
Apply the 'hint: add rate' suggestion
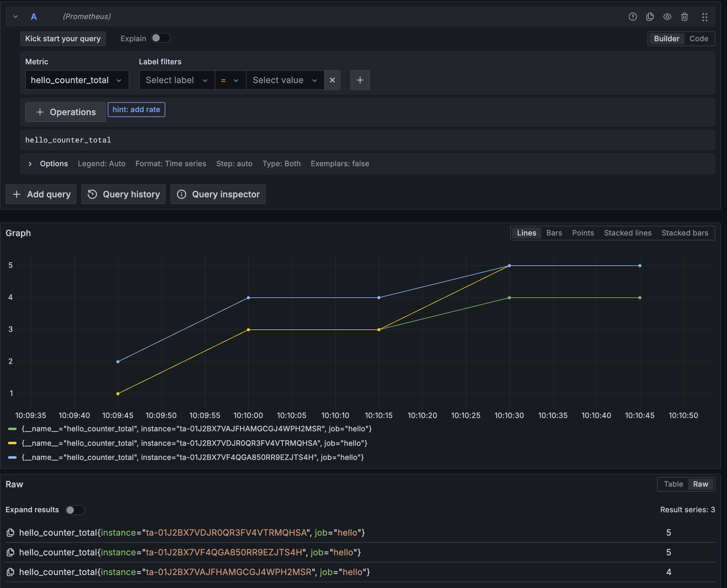pyautogui.click(x=136, y=110)
